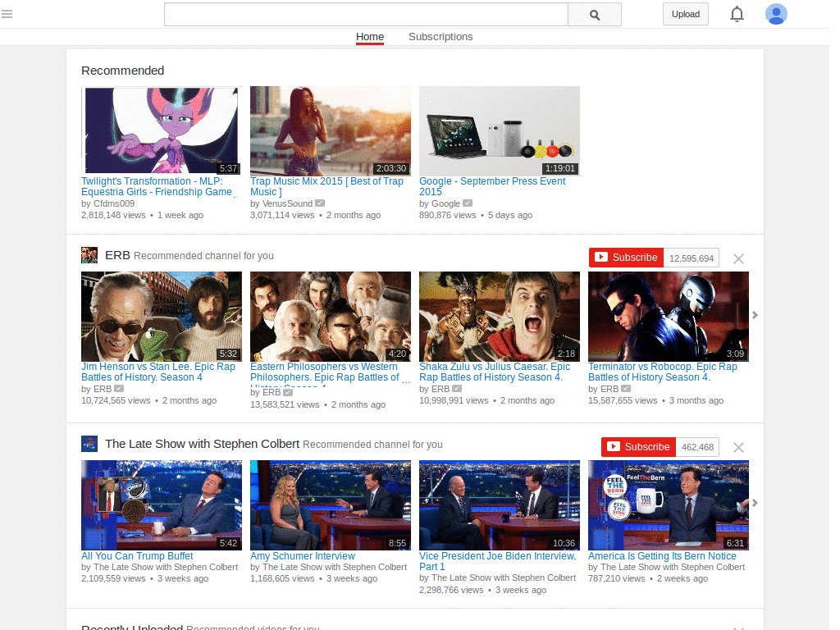Click verified badge under Jim Henson video
The width and height of the screenshot is (840, 630).
[119, 388]
